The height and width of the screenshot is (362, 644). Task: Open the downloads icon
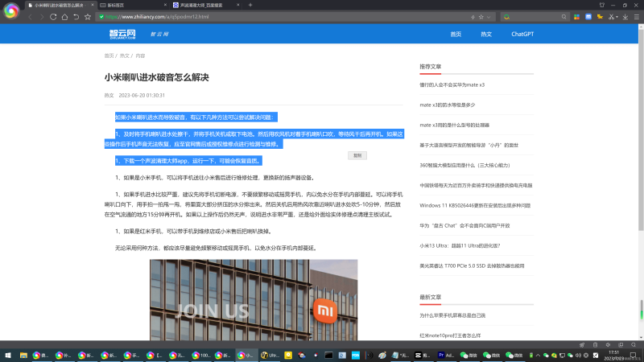625,17
